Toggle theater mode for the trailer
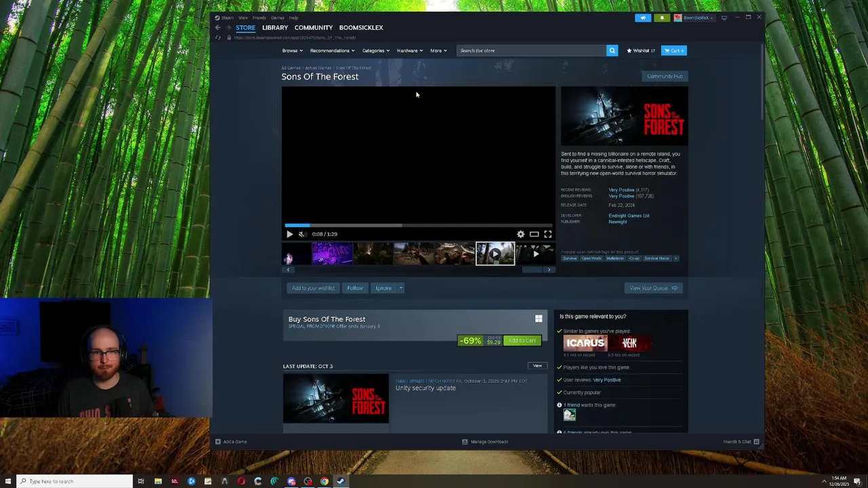This screenshot has height=488, width=868. 534,234
